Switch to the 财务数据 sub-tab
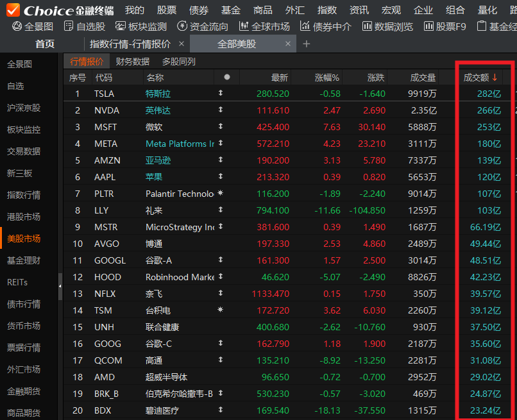This screenshot has width=517, height=420. (x=132, y=62)
